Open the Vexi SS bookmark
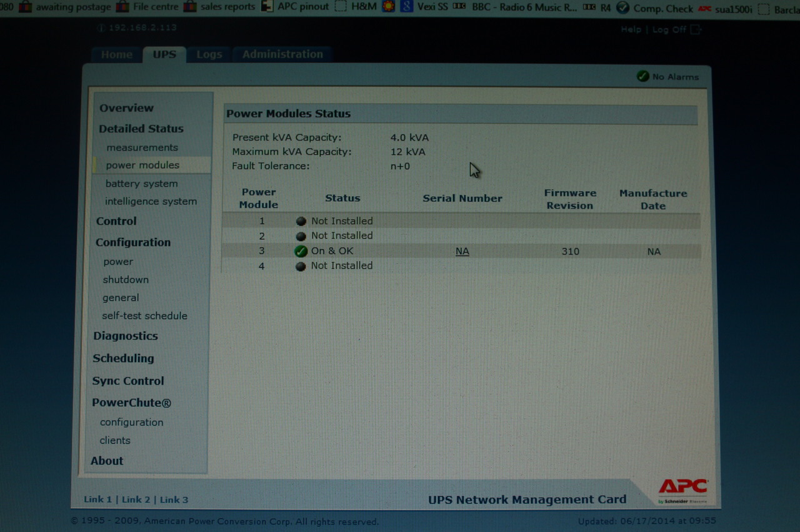 click(424, 7)
